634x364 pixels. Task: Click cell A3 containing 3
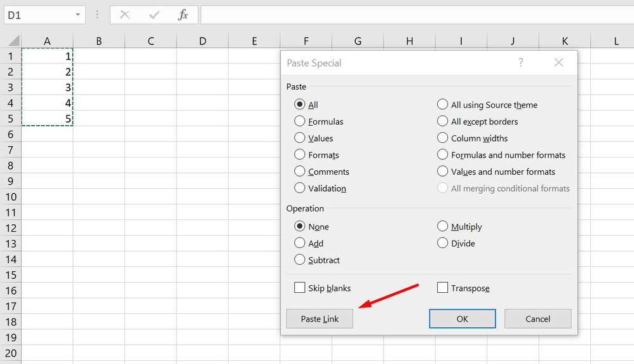pos(47,88)
